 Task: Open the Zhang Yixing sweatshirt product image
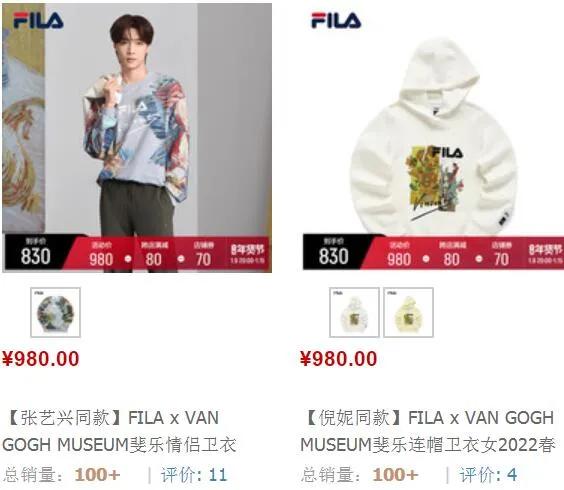[x=137, y=138]
